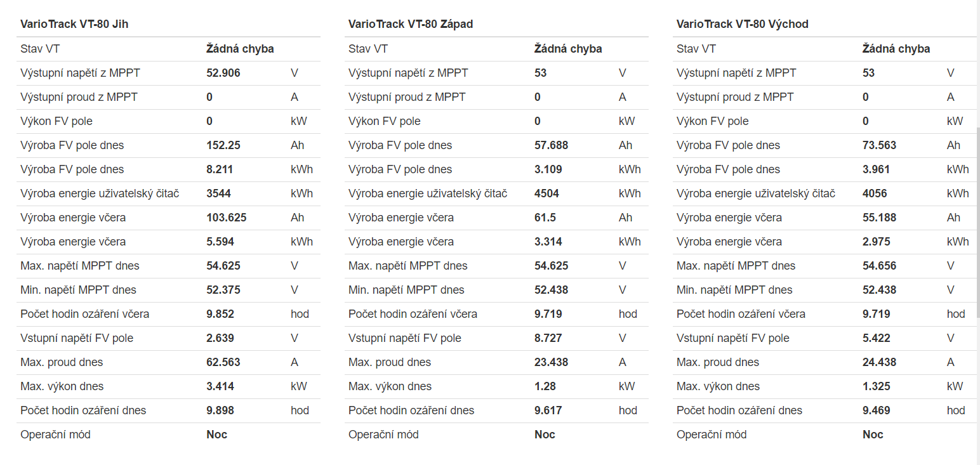Click the 152.25 Ah value in Jih table
The width and height of the screenshot is (980, 465).
coord(223,145)
